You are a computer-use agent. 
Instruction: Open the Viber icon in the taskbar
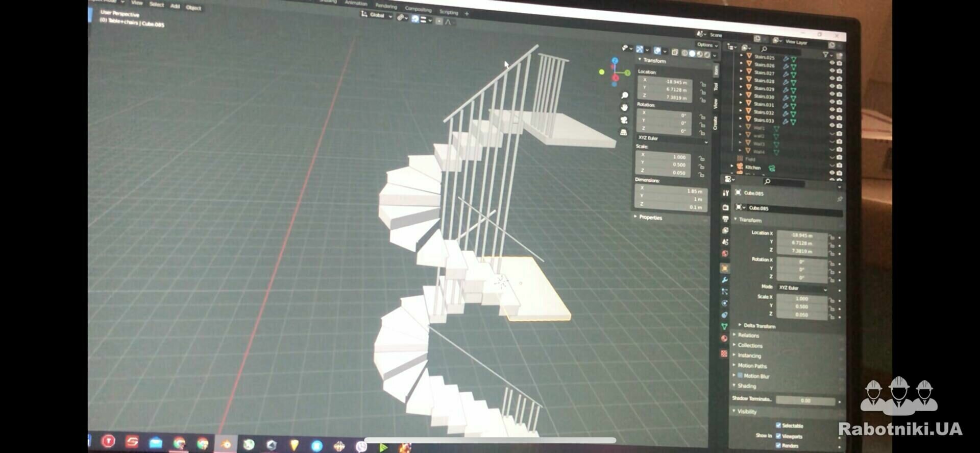click(361, 446)
